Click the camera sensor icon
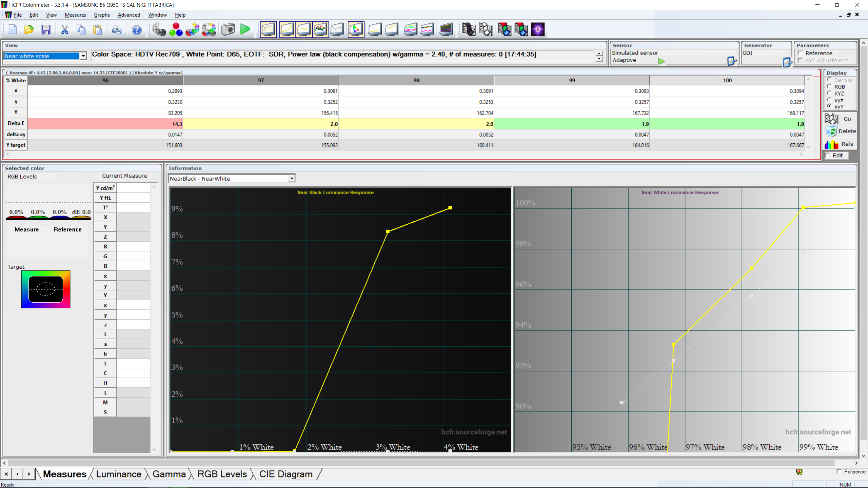Image resolution: width=868 pixels, height=488 pixels. [x=228, y=30]
